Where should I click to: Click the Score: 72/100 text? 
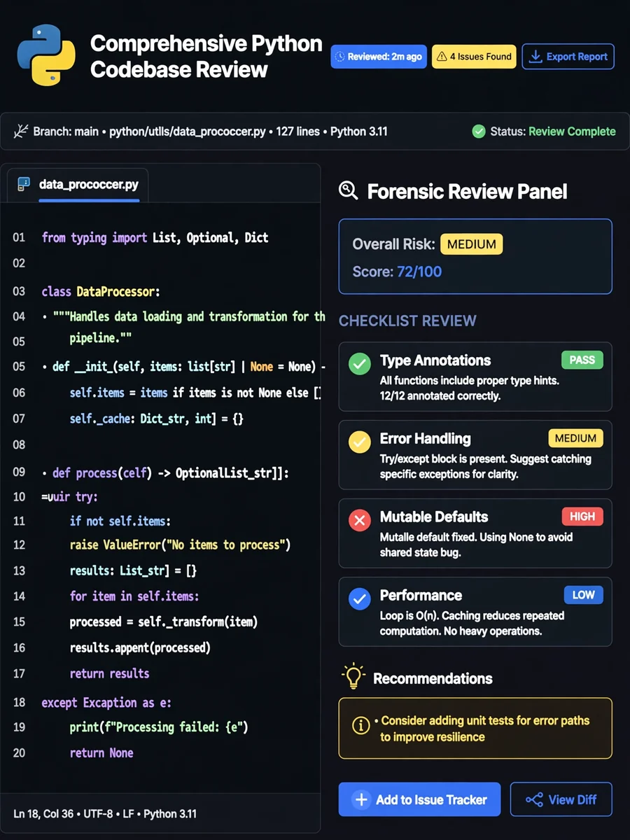click(x=397, y=272)
